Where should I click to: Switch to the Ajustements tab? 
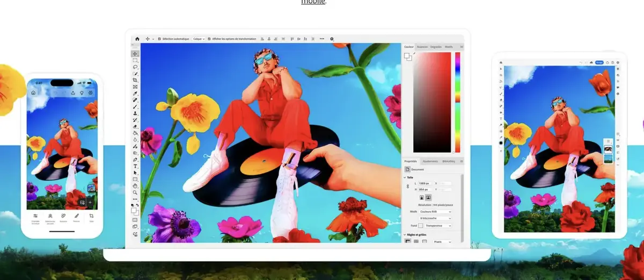(x=430, y=161)
